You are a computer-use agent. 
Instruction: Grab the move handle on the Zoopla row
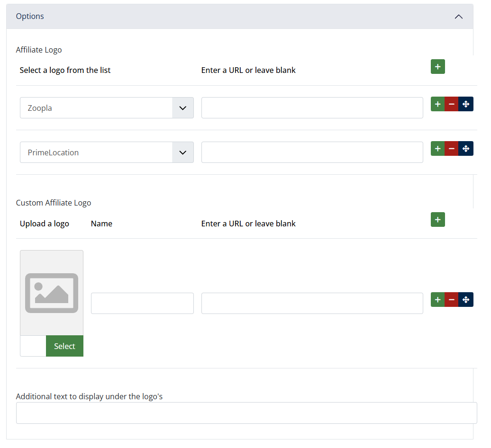tap(466, 104)
